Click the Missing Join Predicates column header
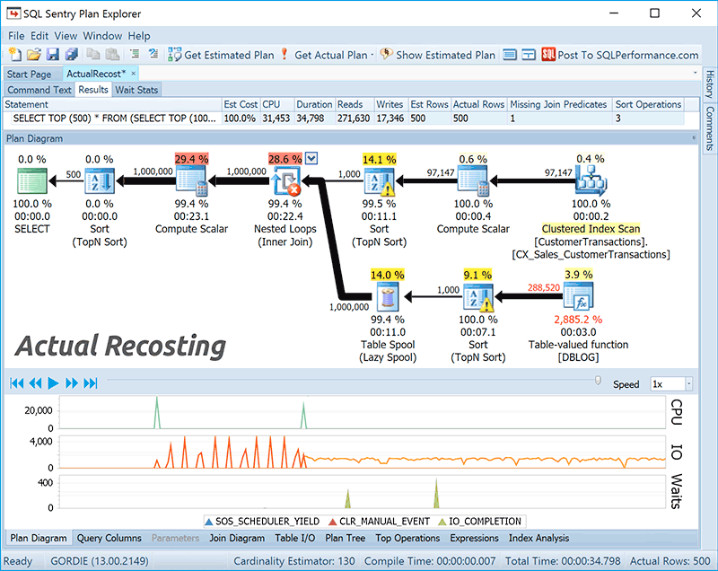Viewport: 718px width, 571px height. 558,104
